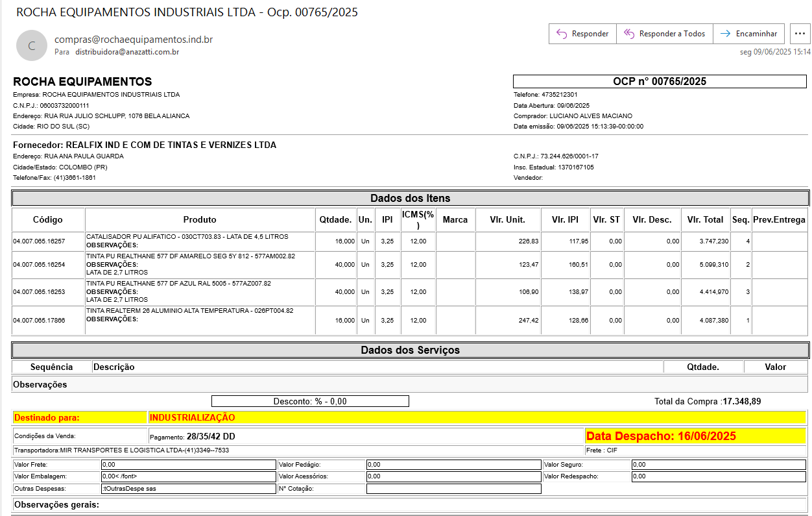Click the Responder reply arrow button

pos(582,34)
